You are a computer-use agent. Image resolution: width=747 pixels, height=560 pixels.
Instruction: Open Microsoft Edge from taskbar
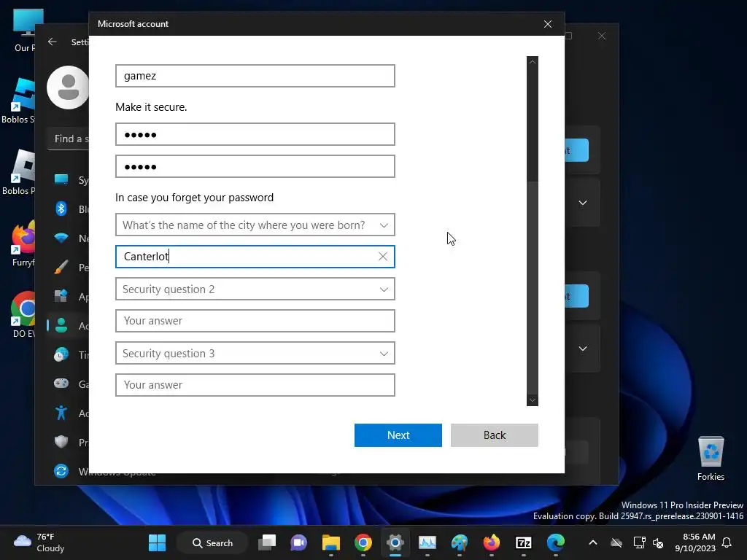point(555,542)
